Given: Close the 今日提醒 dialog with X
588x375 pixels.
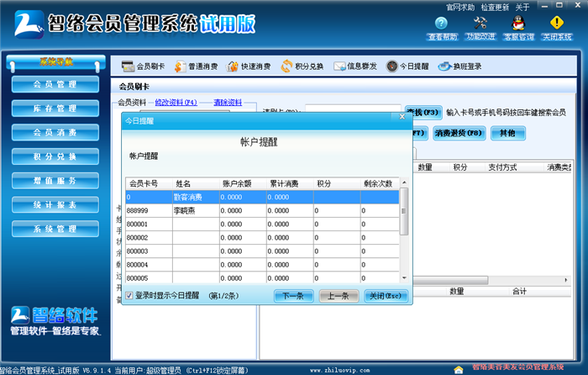Looking at the screenshot, I should coord(402,117).
